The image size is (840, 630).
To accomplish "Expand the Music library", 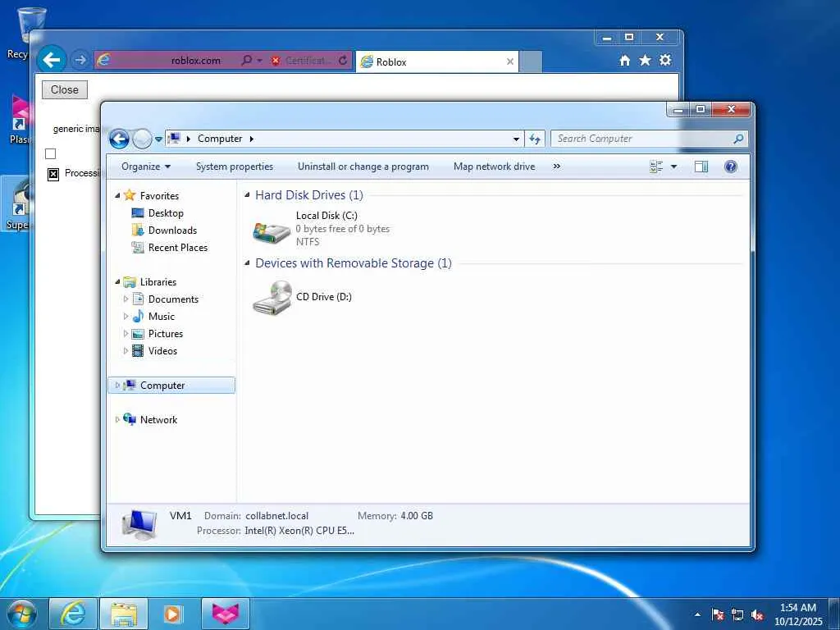I will [126, 316].
